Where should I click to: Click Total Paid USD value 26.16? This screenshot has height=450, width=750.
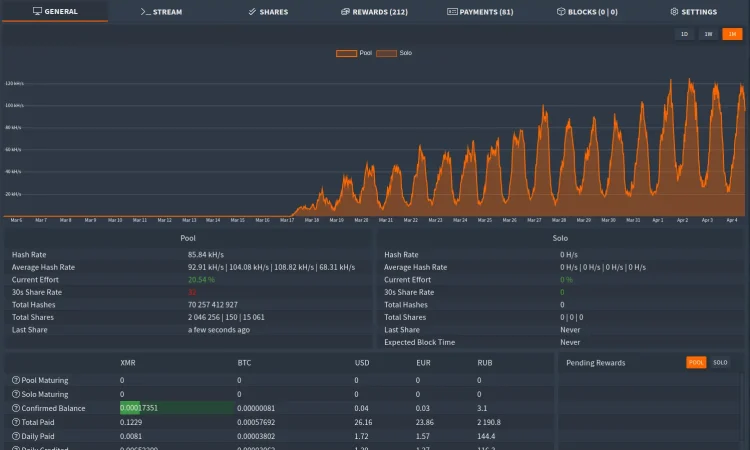(x=363, y=422)
